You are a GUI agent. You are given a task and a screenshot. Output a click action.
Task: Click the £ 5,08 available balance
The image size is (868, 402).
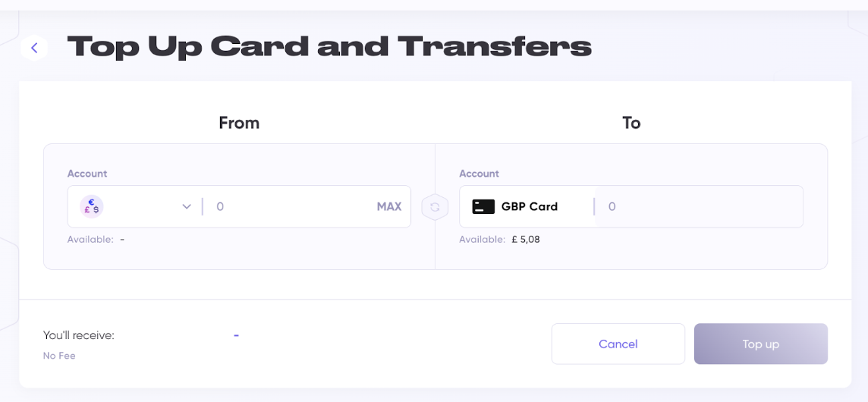[526, 240]
